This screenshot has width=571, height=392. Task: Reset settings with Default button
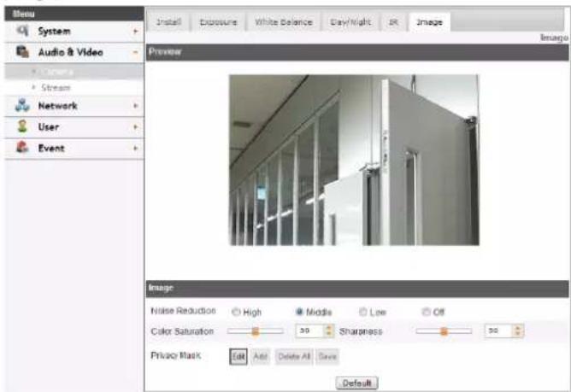357,383
